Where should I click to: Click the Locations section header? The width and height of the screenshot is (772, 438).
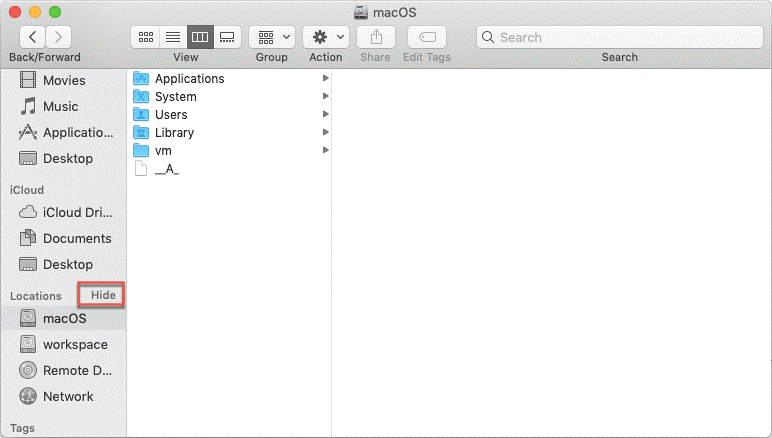(35, 296)
